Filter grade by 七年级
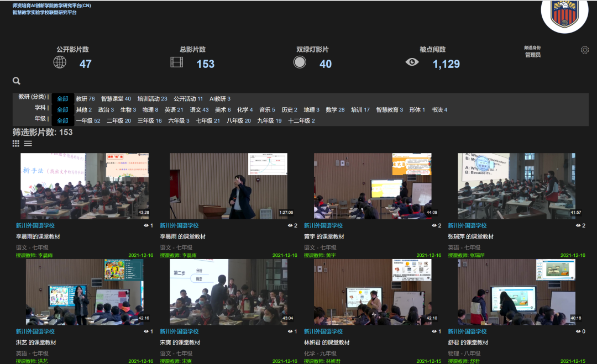This screenshot has width=597, height=364. [x=208, y=121]
